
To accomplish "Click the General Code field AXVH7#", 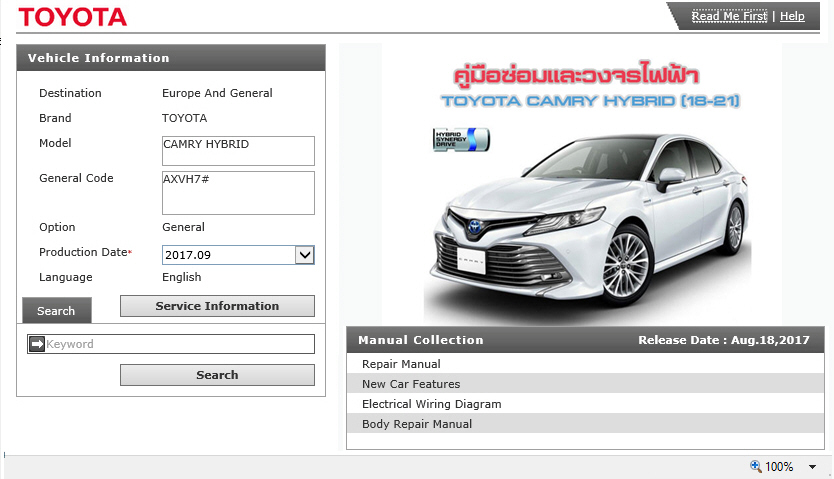I will [x=238, y=193].
